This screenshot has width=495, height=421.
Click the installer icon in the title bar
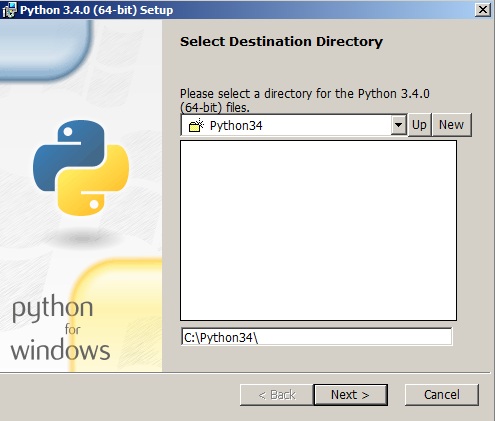pos(9,10)
